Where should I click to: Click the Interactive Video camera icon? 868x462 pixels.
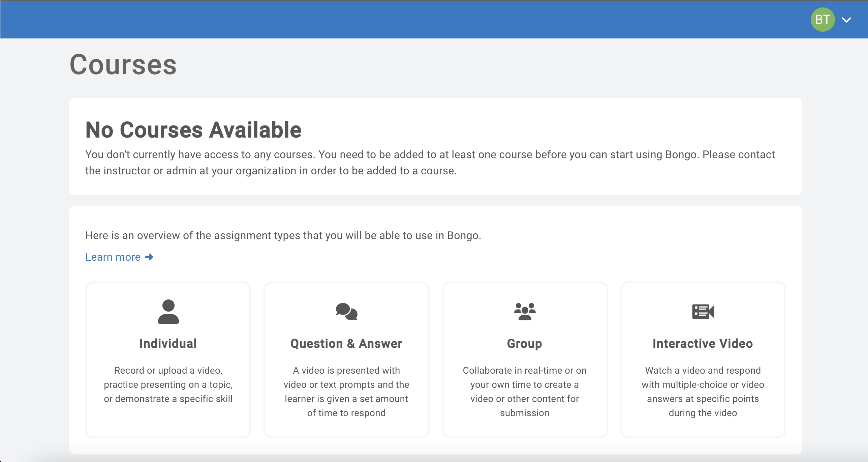tap(703, 311)
